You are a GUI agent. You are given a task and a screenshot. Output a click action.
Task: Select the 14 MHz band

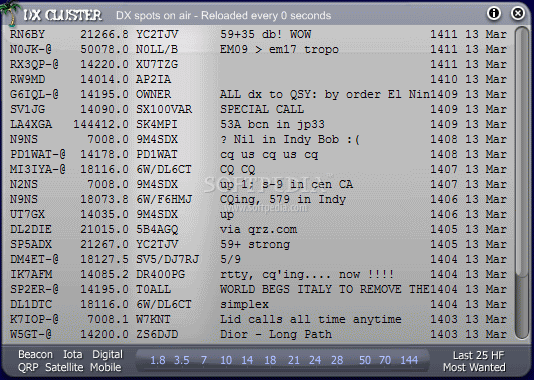click(x=247, y=360)
